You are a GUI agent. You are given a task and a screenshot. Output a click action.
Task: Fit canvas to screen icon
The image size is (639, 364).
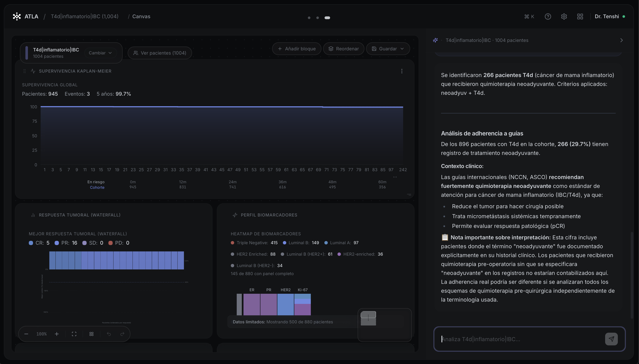74,334
